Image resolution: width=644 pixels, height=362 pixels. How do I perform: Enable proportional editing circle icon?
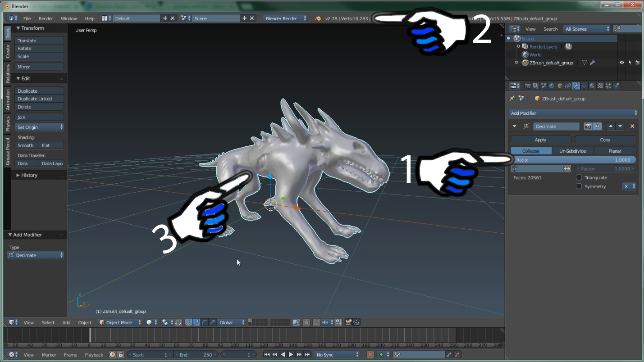tap(306, 322)
